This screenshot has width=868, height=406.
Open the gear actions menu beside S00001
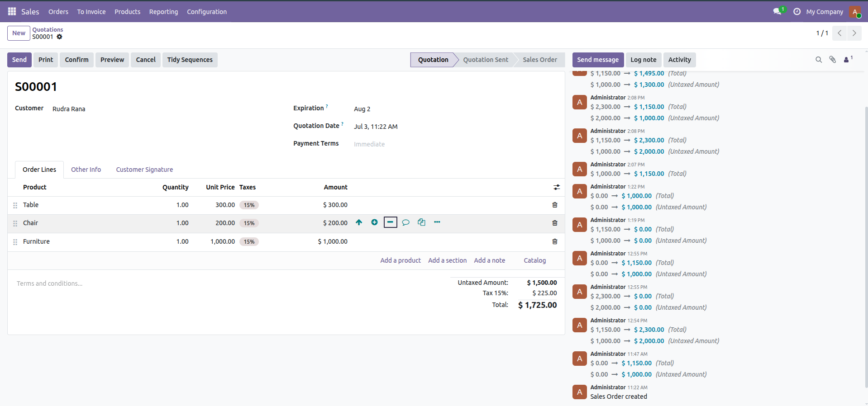[59, 37]
